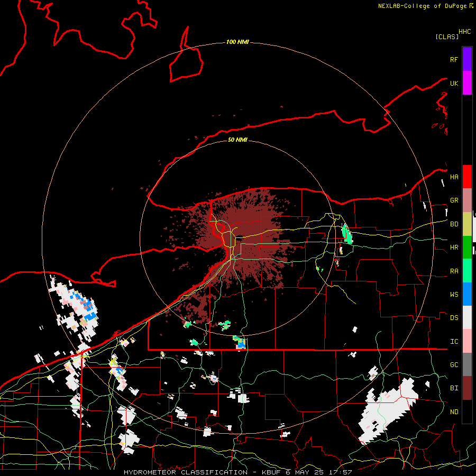
Task: Click the 'HA' legend label
Action: [454, 177]
